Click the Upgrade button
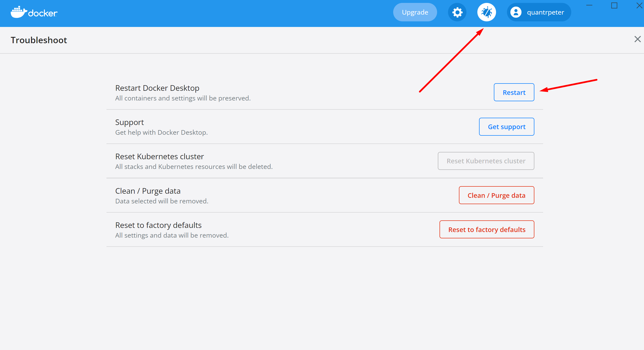 point(415,12)
